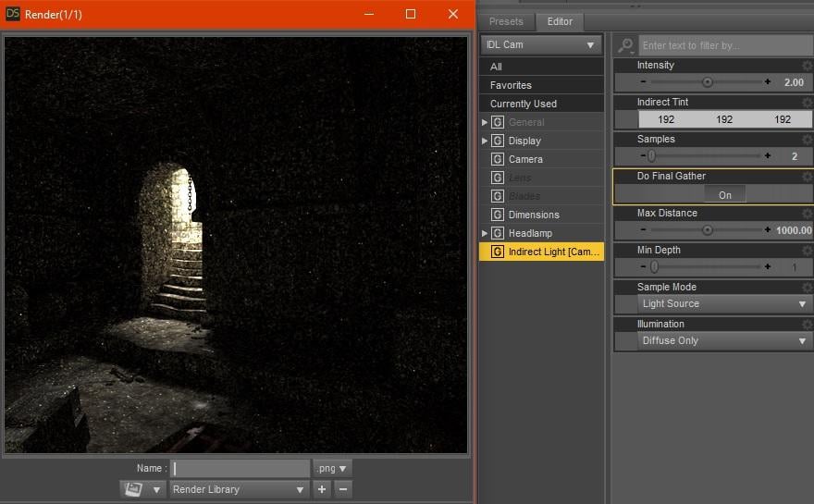Click the G icon beside Display
The height and width of the screenshot is (504, 814).
point(498,141)
